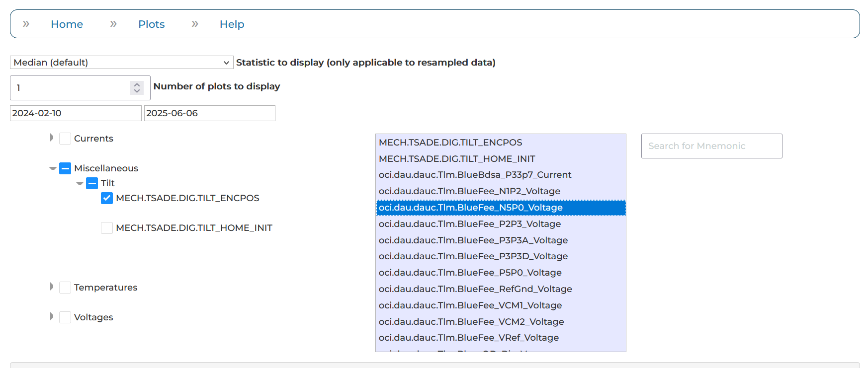Select BlueFee_P5P0_Voltage list entry
868x368 pixels.
[x=501, y=273]
